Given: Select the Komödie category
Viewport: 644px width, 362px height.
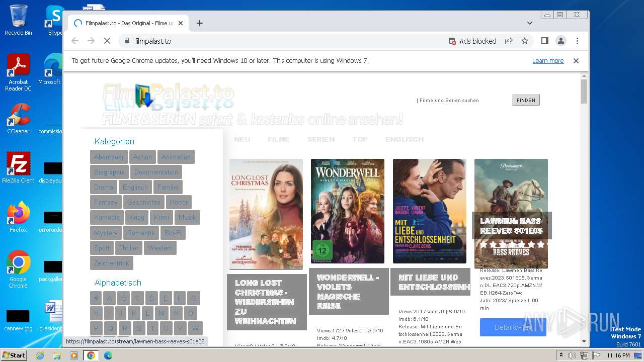Looking at the screenshot, I should click(x=107, y=217).
